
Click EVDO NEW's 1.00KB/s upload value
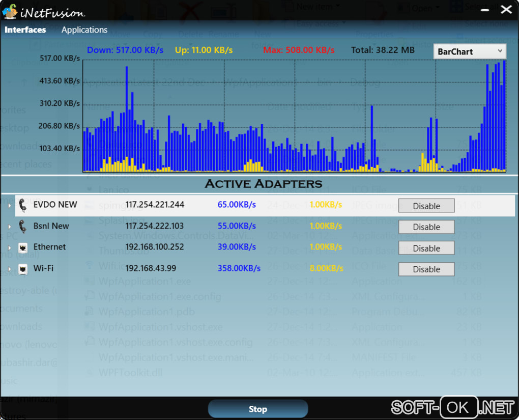click(x=326, y=205)
